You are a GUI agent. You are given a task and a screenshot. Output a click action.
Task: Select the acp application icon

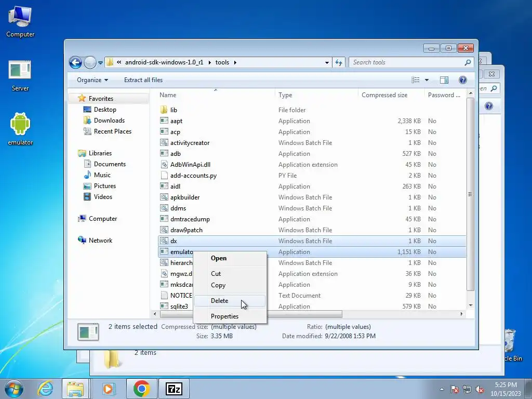164,131
